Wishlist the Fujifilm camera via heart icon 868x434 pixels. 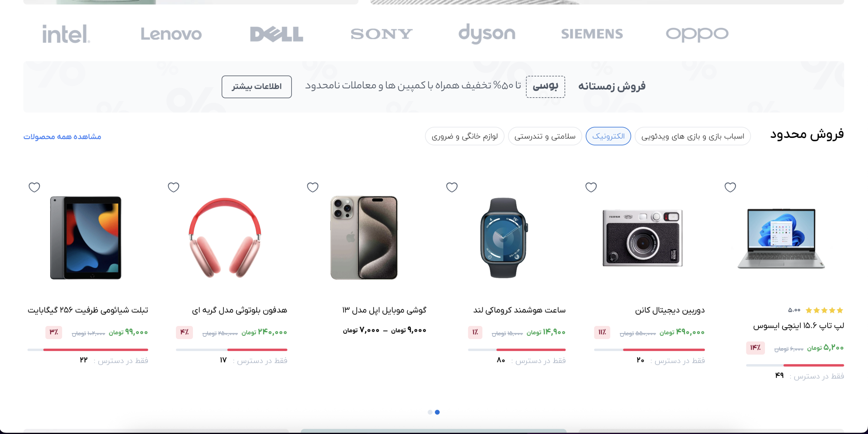coord(591,187)
